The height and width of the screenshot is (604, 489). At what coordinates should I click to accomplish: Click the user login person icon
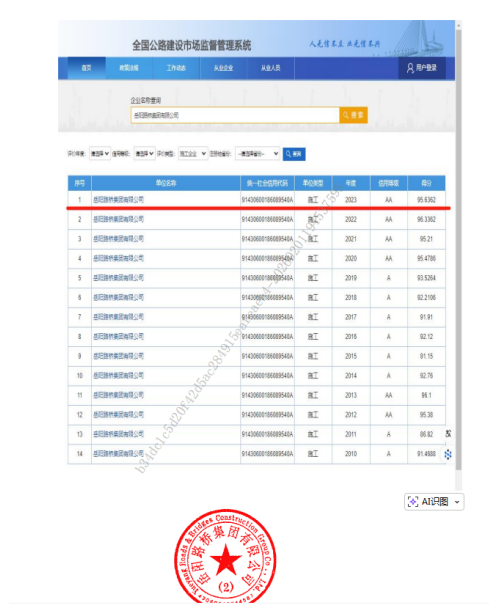(x=410, y=68)
